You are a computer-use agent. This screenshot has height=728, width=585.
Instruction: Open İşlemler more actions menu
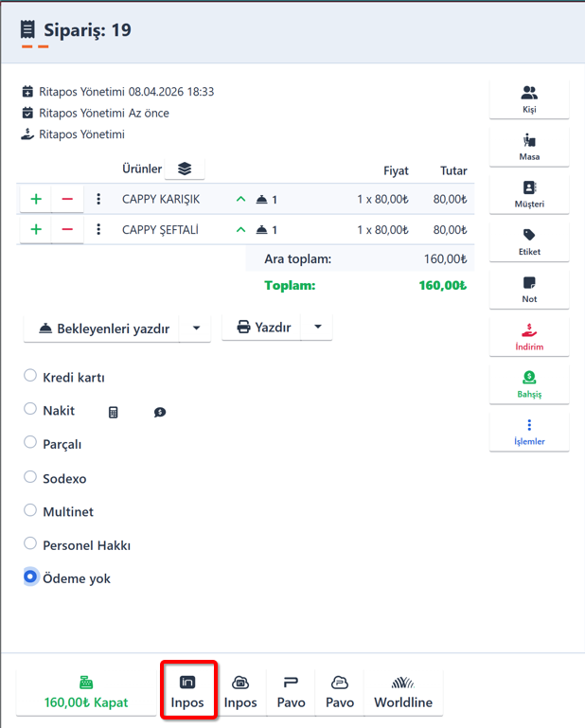[x=529, y=431]
